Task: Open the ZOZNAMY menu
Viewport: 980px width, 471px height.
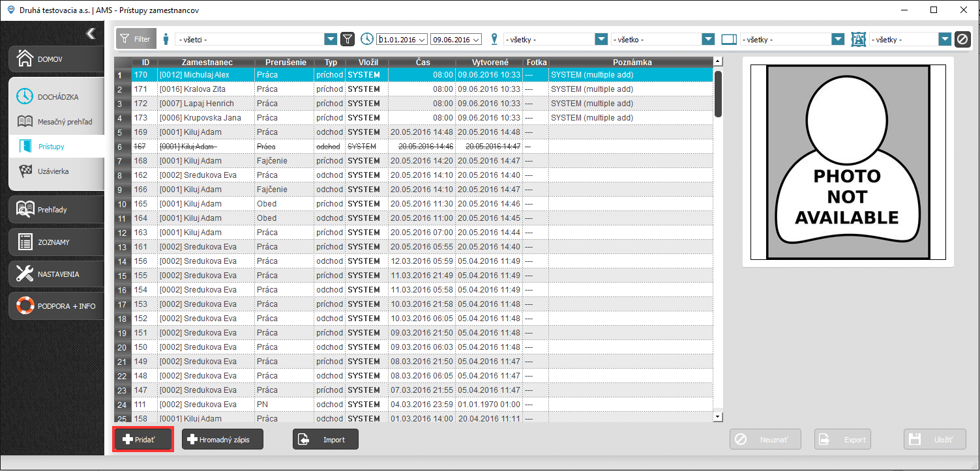Action: click(x=56, y=242)
